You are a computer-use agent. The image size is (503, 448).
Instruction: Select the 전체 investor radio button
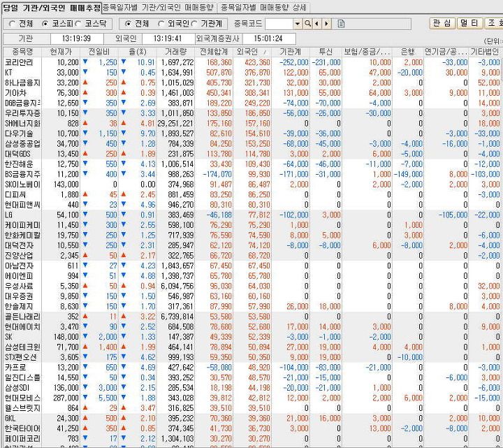point(128,24)
